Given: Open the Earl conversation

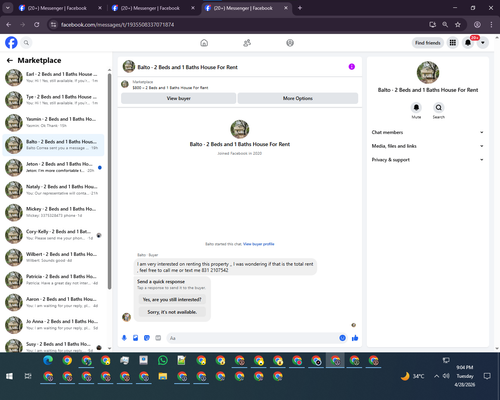Looking at the screenshot, I should point(53,77).
